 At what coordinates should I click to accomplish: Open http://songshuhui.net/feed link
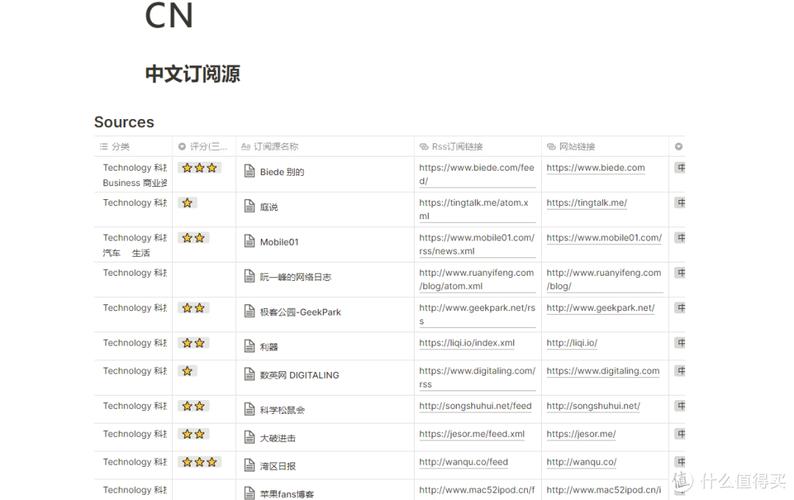click(475, 406)
